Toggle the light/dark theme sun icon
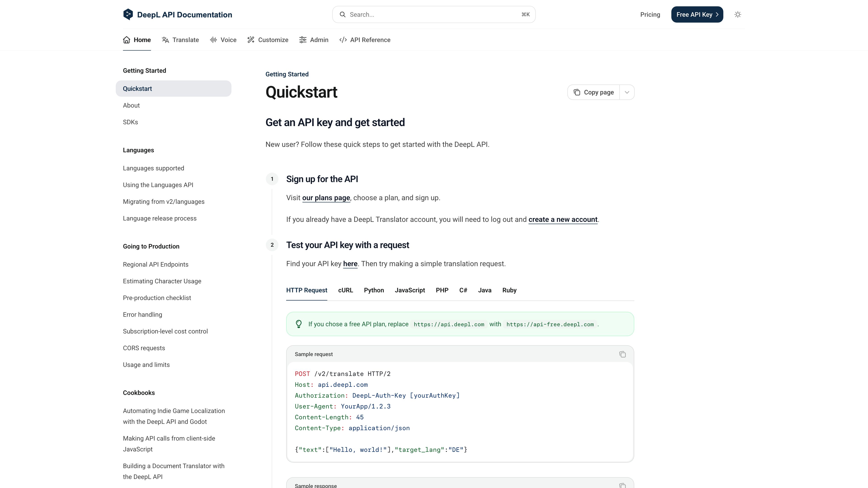Screen dimensions: 868x488 coord(738,14)
